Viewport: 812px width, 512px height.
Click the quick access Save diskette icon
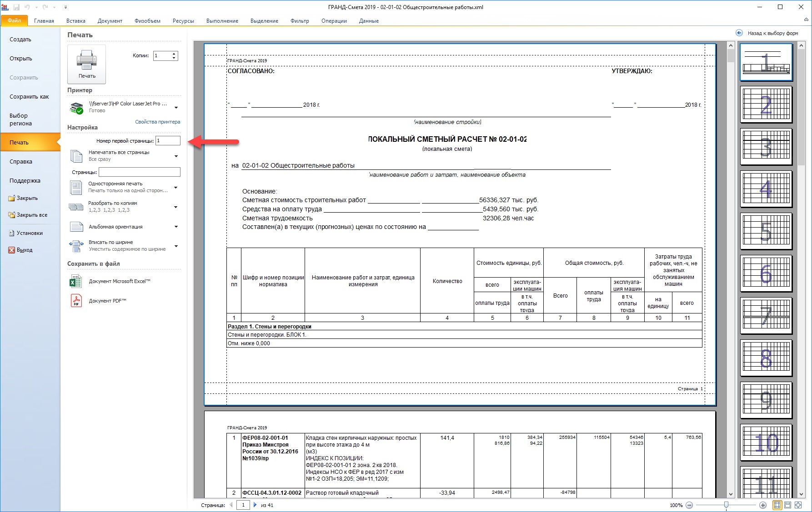pyautogui.click(x=16, y=7)
